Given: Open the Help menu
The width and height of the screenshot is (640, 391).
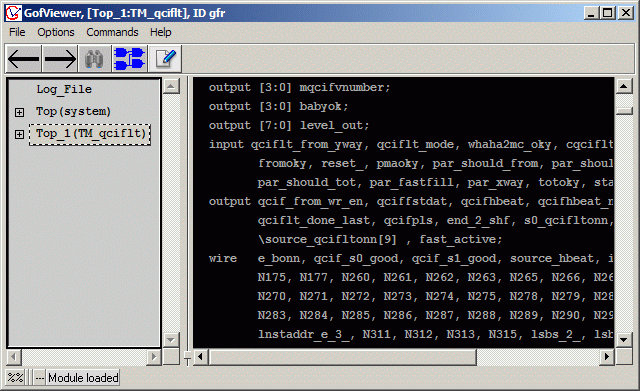Looking at the screenshot, I should pos(160,32).
